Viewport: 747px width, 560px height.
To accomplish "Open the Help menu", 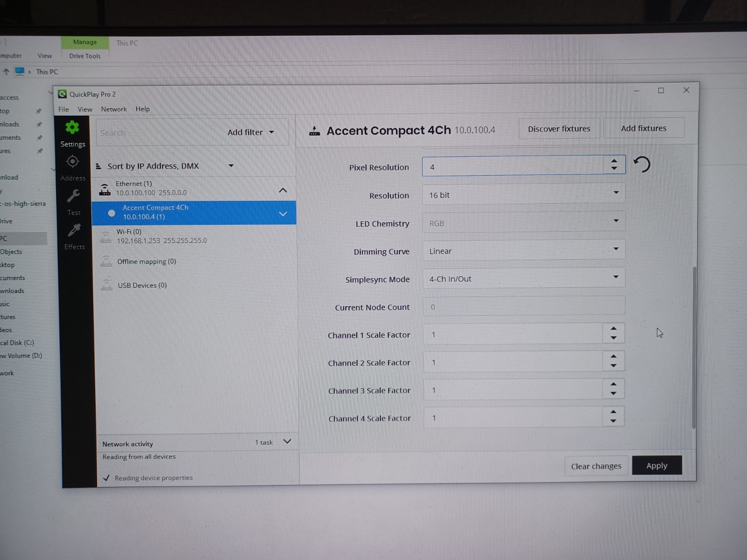I will [x=142, y=109].
